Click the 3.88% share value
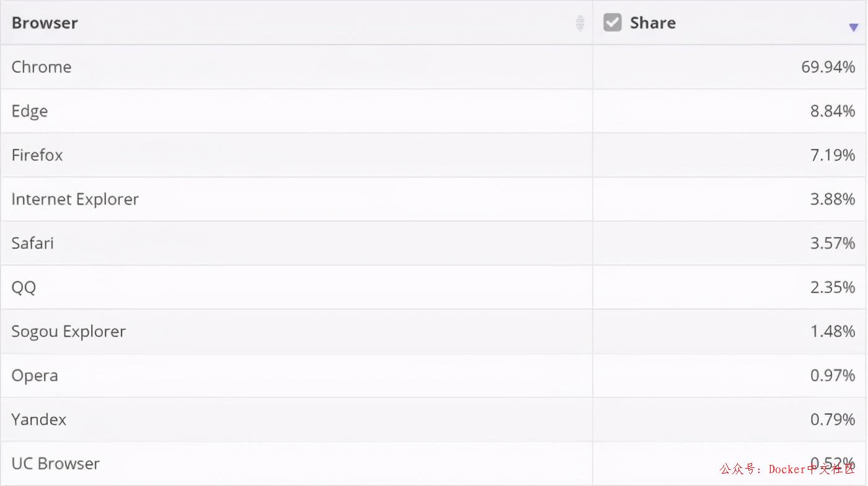 (833, 199)
